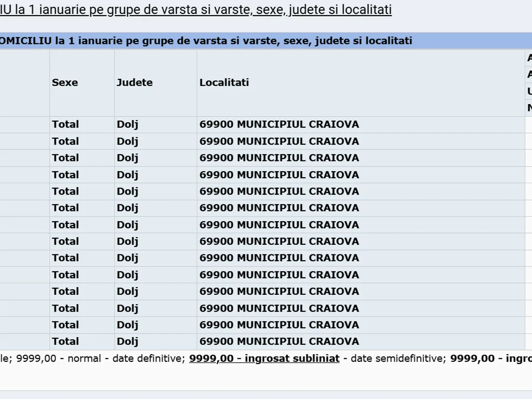Click the Dolj cell in the second-to-last row
This screenshot has width=532, height=399.
pos(127,325)
